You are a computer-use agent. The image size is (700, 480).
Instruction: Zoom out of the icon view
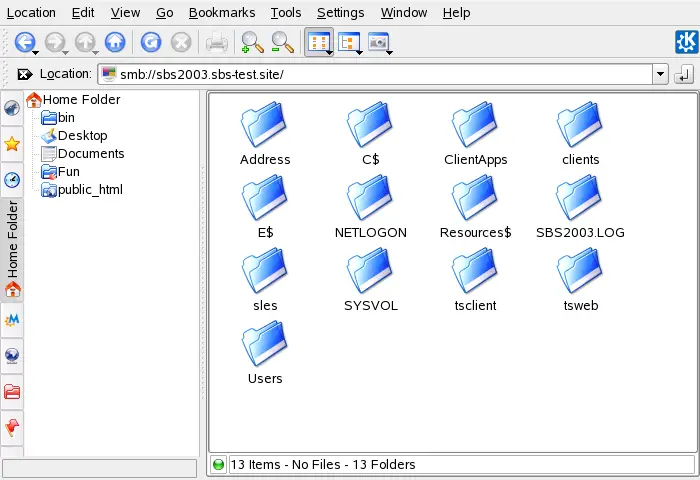tap(283, 42)
